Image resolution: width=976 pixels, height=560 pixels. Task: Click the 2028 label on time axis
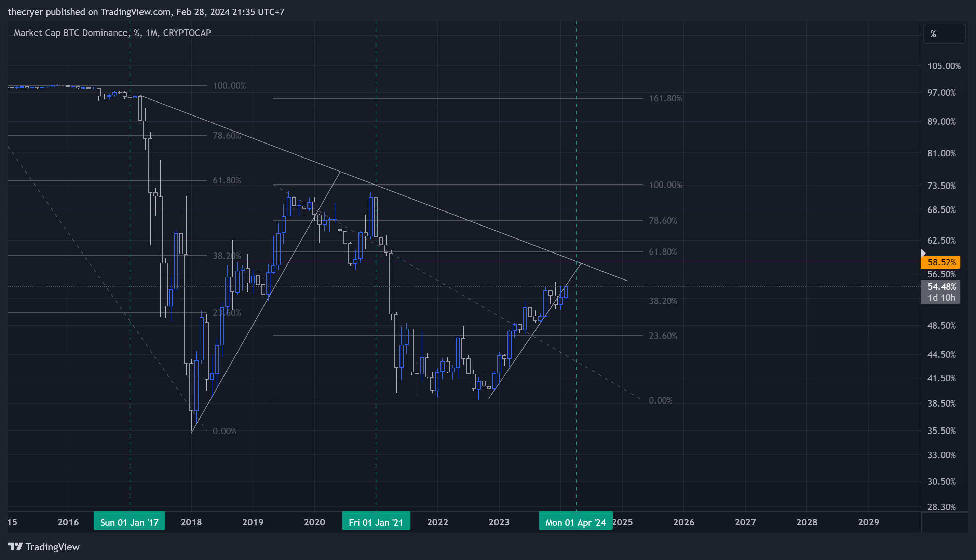(807, 522)
